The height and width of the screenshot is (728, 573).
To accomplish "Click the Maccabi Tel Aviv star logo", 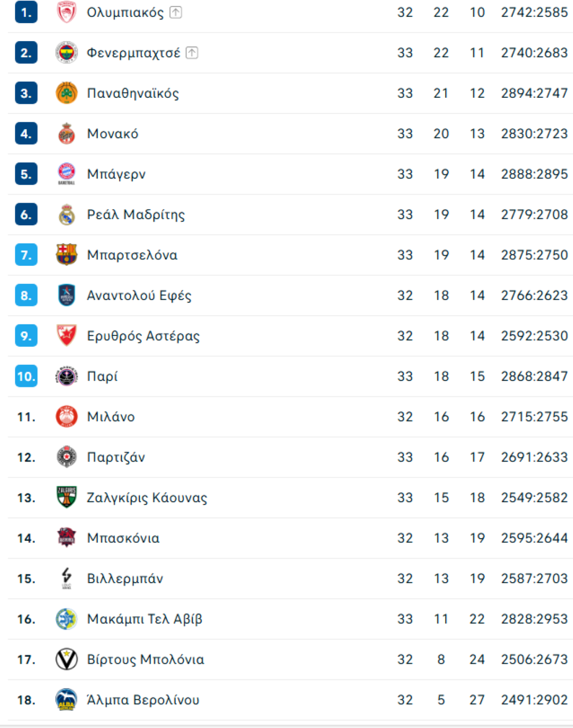I will (67, 619).
